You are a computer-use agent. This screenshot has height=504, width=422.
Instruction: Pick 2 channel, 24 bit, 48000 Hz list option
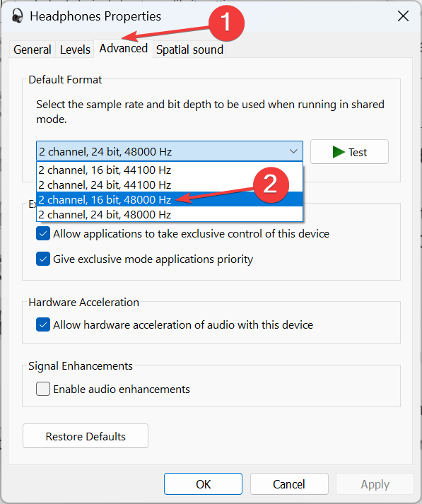170,214
